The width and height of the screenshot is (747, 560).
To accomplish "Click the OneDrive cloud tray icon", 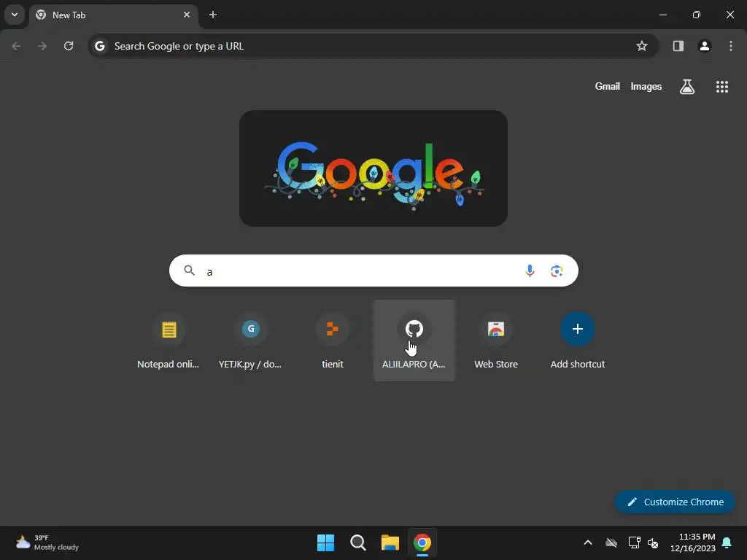I will pos(611,542).
